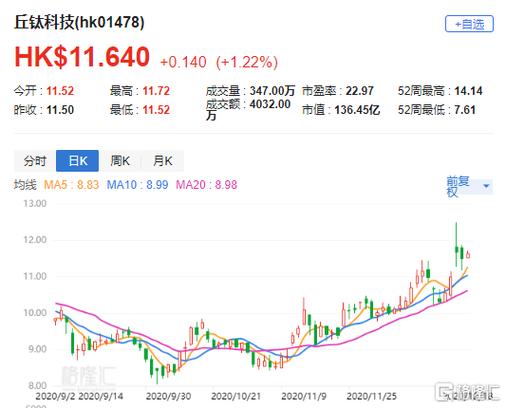
Task: Click the 2020/9/14 date axis label
Action: (x=100, y=396)
